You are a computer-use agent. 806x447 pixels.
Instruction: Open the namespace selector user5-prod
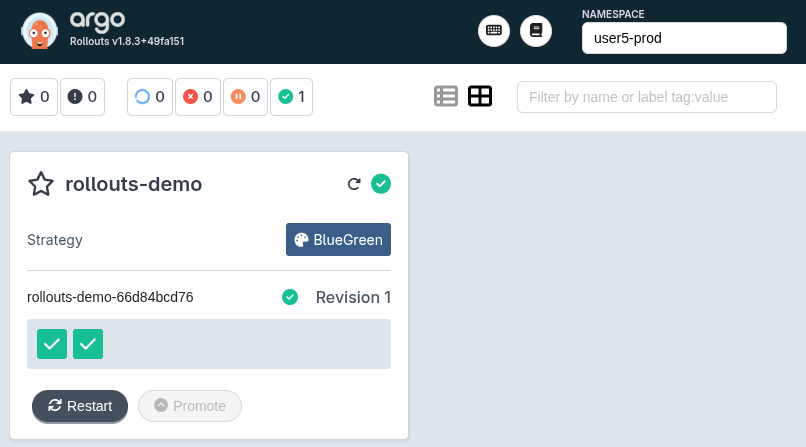[684, 39]
